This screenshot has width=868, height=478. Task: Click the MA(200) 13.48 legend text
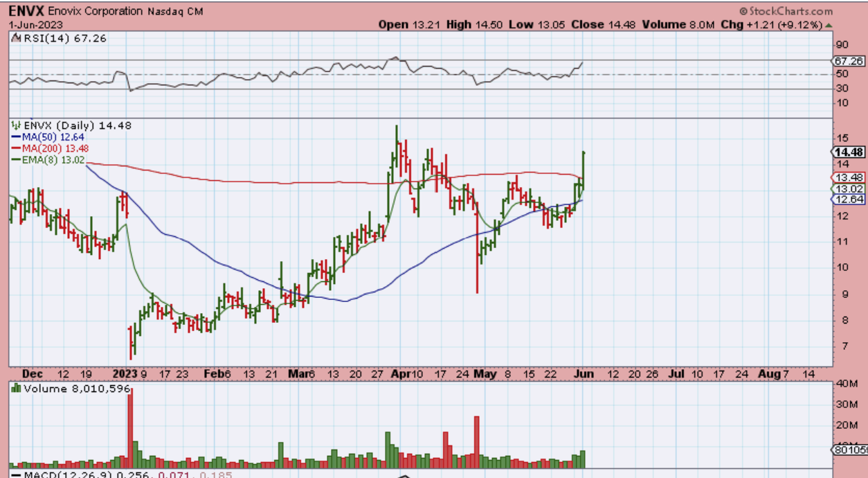pyautogui.click(x=55, y=148)
